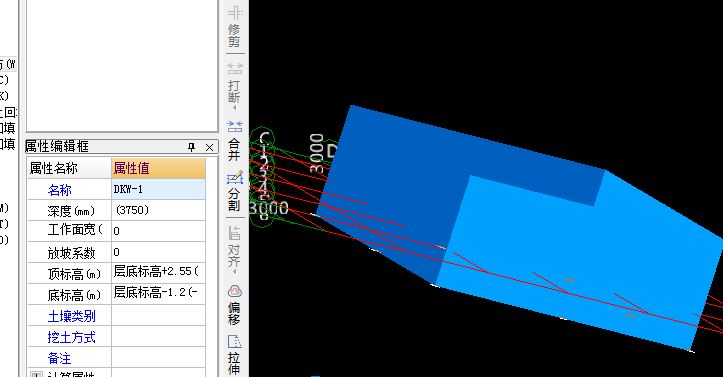Pin the 属性编辑框 panel
This screenshot has width=723, height=377.
[191, 147]
